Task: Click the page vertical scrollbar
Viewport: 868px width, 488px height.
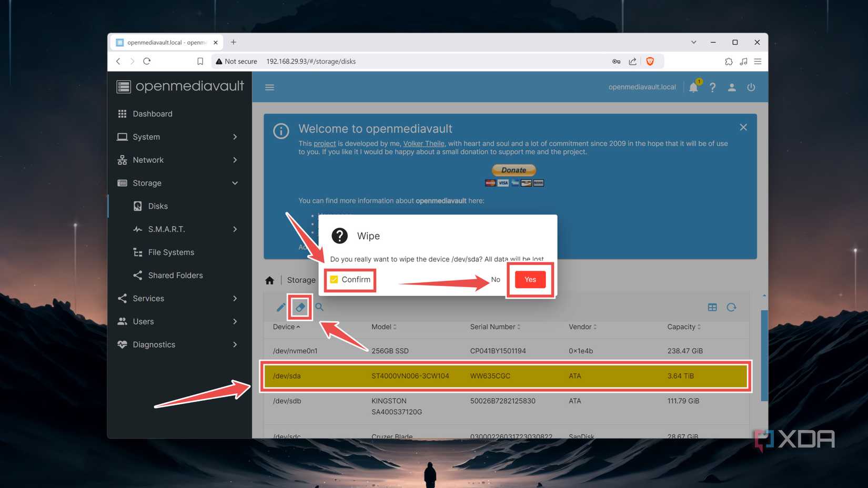Action: tap(764, 356)
